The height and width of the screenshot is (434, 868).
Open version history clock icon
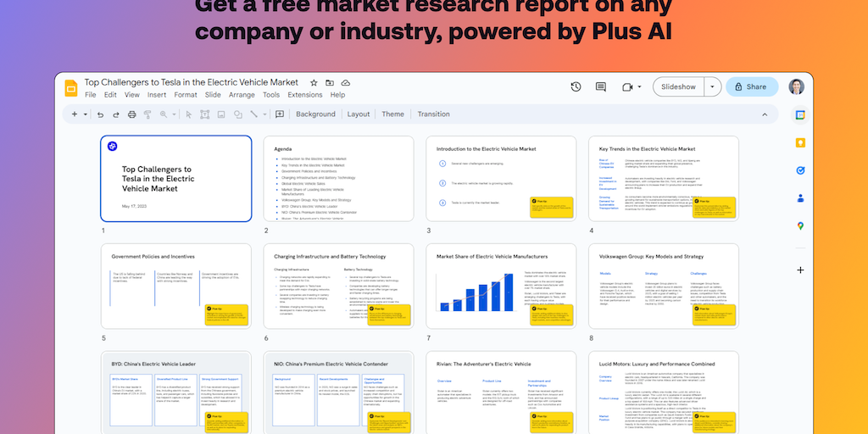tap(576, 86)
